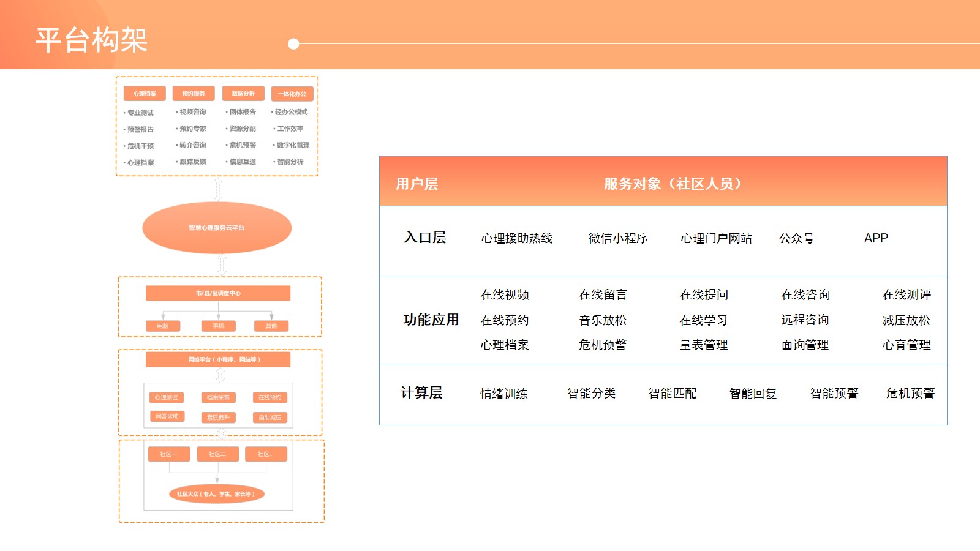Select the orange '心理档案' header box
This screenshot has height=551, width=980.
[x=145, y=94]
